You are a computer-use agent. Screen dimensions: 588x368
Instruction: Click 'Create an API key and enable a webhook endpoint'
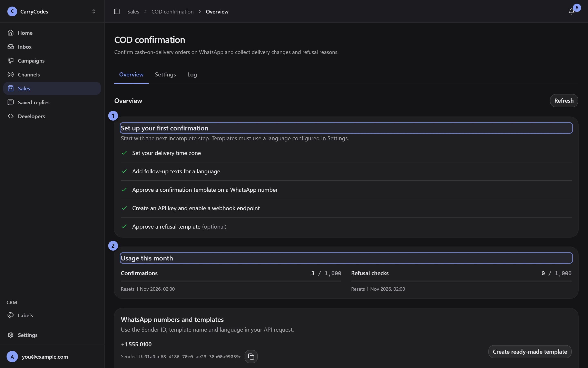196,208
